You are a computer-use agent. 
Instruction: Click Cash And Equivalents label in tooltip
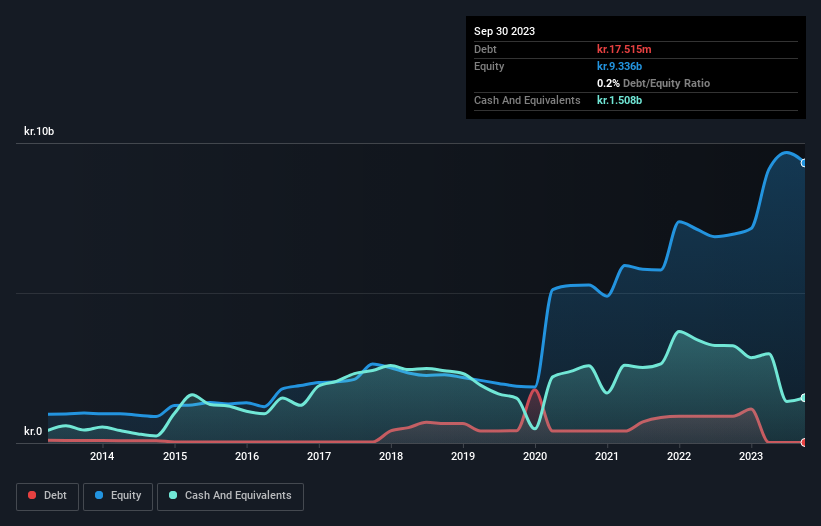(527, 100)
